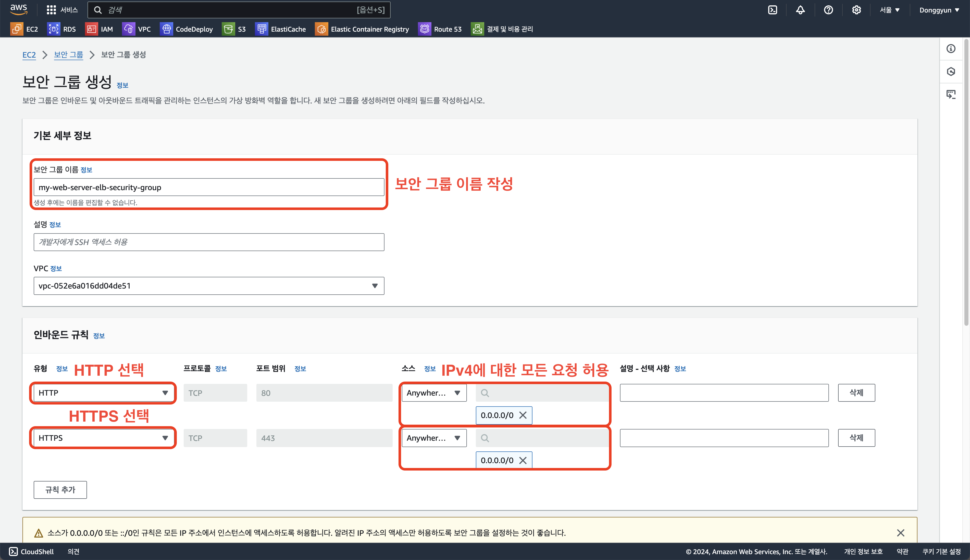Open CloudShell icon in top bar
970x560 pixels.
click(772, 10)
